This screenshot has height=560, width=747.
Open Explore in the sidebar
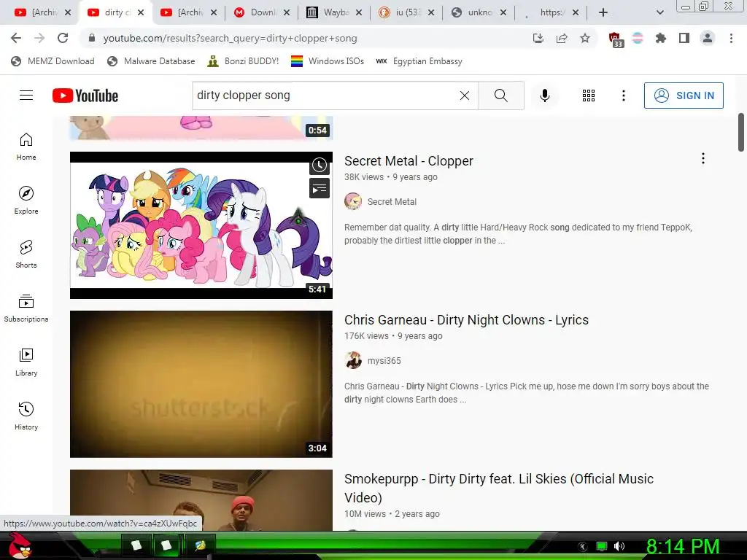[26, 201]
